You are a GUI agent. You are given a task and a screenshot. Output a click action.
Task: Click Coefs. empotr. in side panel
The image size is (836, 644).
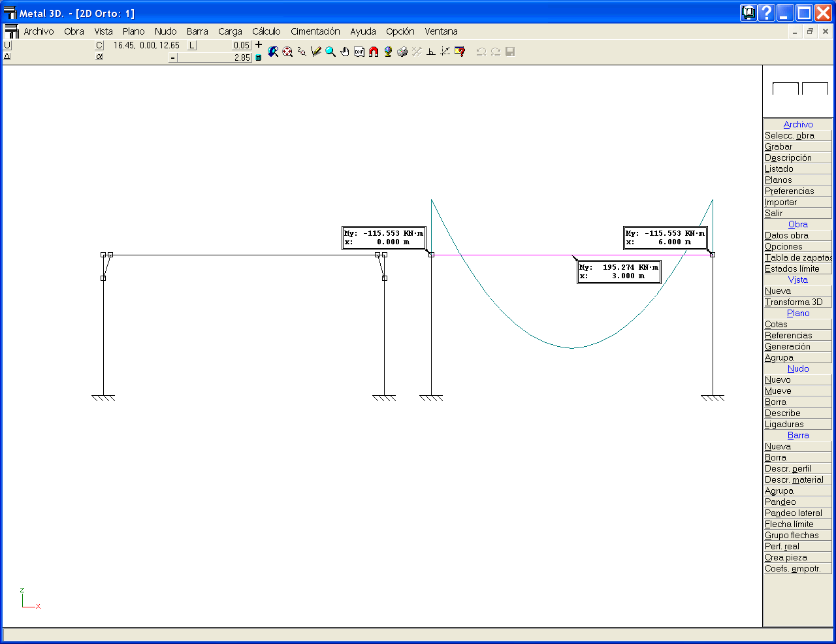(797, 568)
